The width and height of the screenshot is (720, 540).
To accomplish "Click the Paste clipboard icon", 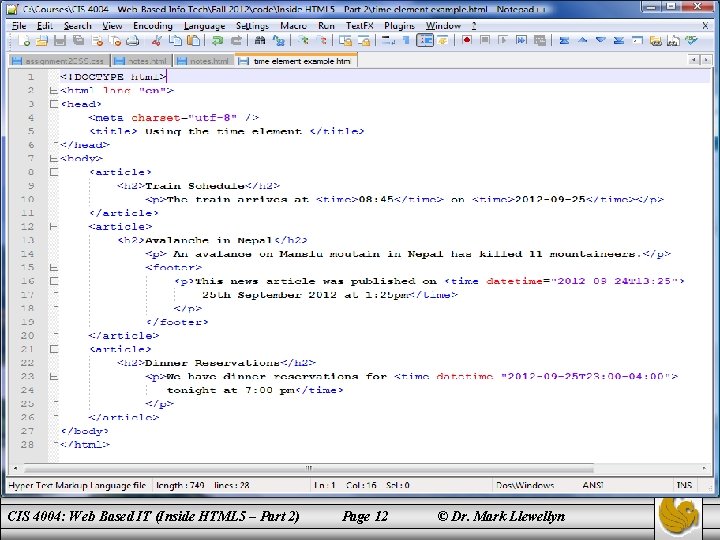I will coord(194,41).
